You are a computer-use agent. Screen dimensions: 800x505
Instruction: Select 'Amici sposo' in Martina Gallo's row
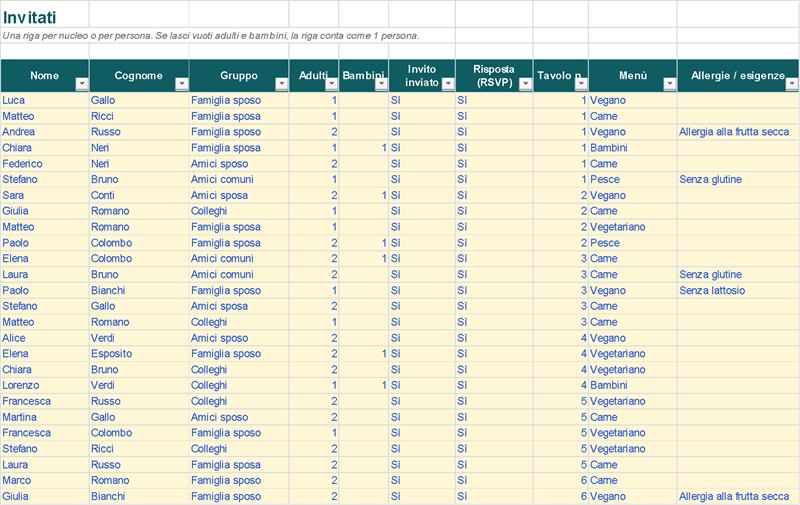pos(239,417)
